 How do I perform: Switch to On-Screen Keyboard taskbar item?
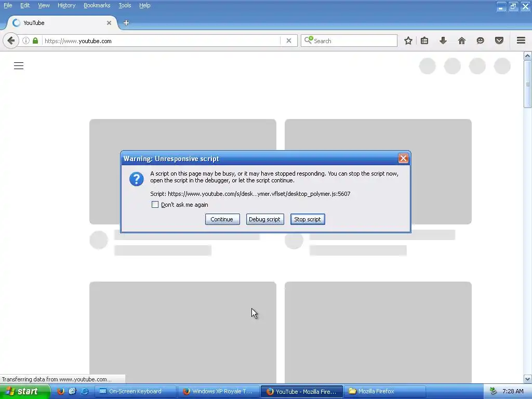[x=135, y=391]
